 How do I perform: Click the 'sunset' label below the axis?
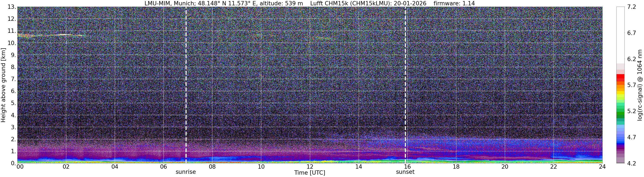click(x=405, y=172)
